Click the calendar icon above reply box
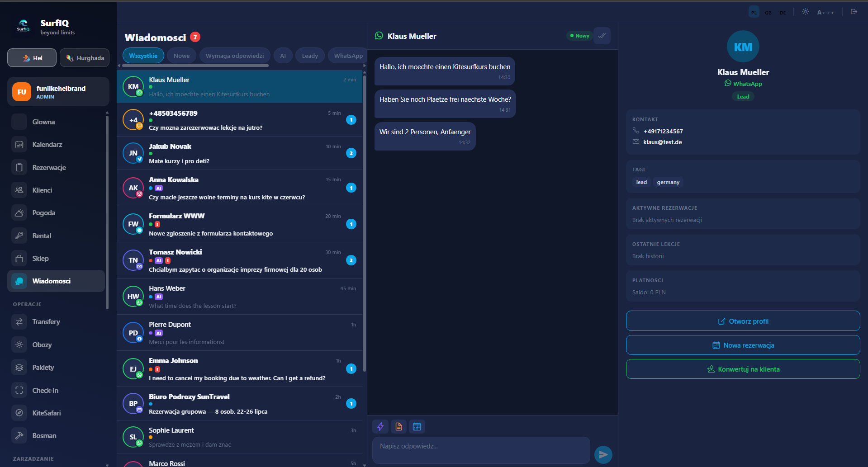Screen dimensions: 868x467 pyautogui.click(x=417, y=426)
